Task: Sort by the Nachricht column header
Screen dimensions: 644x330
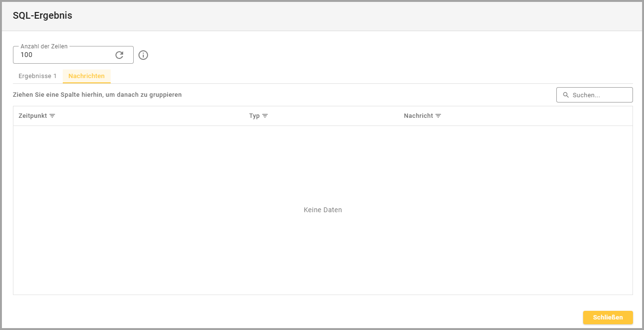Action: click(418, 116)
